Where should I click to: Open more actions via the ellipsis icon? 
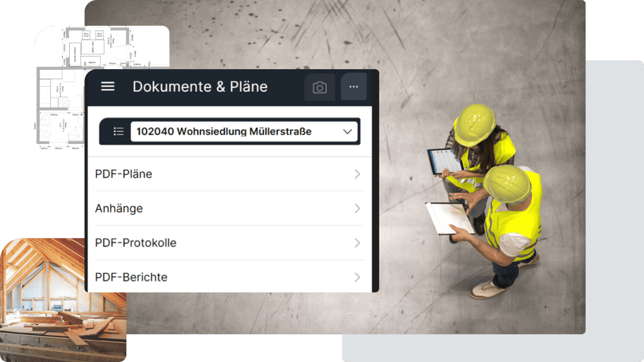353,87
